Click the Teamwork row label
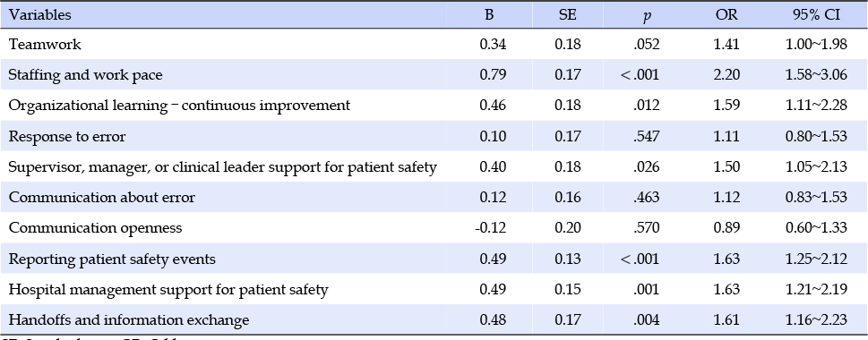The height and width of the screenshot is (340, 868). coord(45,44)
